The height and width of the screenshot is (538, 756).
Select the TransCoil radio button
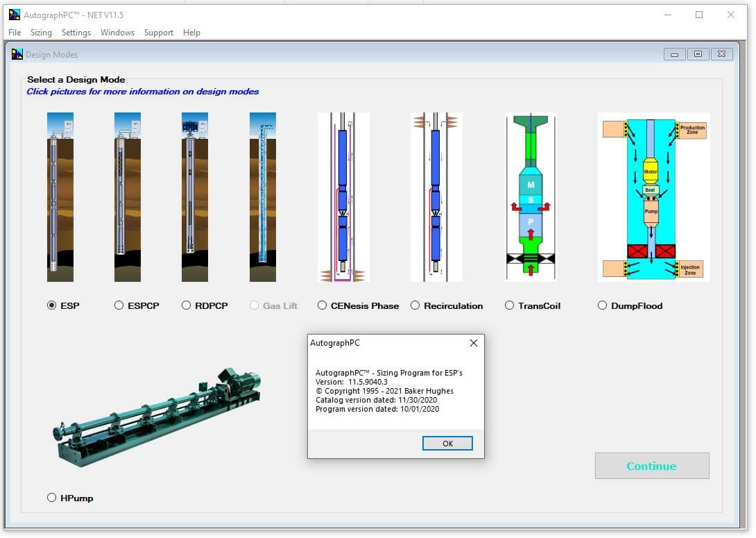point(510,305)
